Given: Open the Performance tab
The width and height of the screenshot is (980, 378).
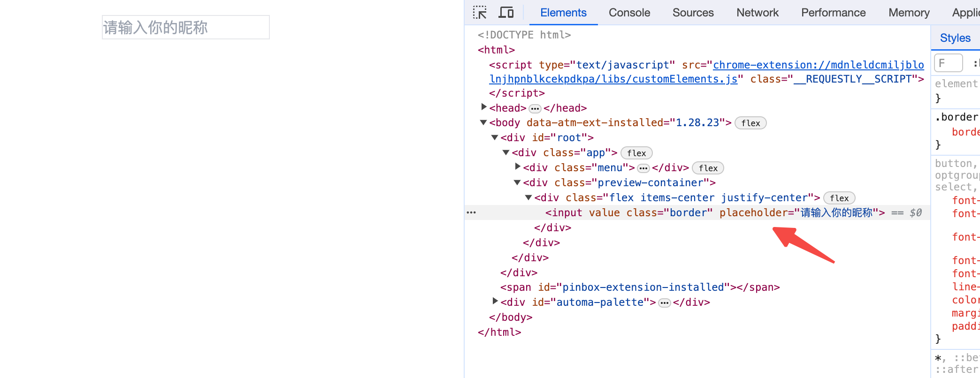Looking at the screenshot, I should click(833, 13).
